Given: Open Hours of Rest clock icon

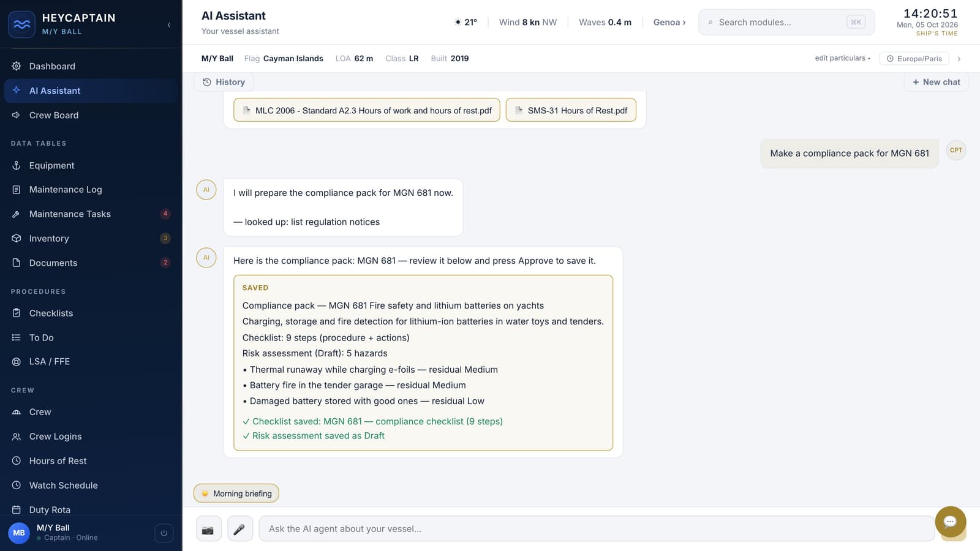Looking at the screenshot, I should (17, 461).
